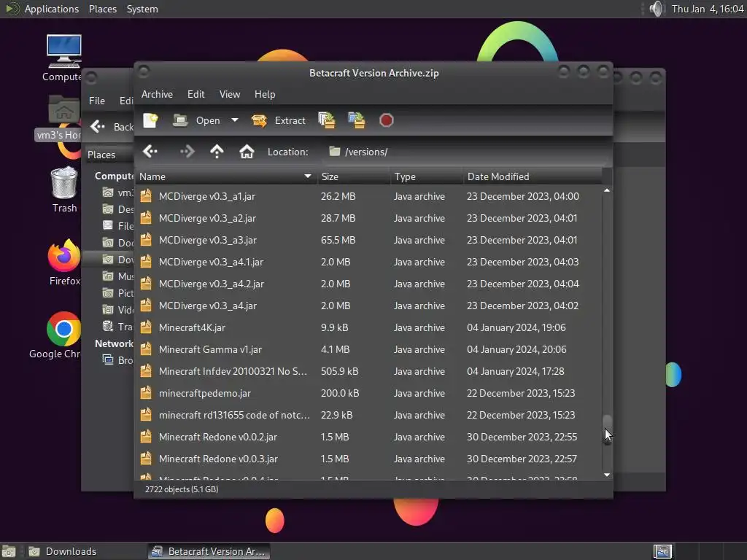747x560 pixels.
Task: Select minecraft rd131655 code of notch file
Action: pos(368,415)
